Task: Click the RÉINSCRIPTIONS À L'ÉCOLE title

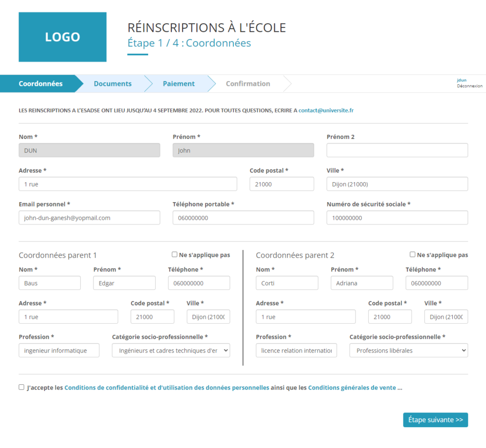Action: point(207,28)
